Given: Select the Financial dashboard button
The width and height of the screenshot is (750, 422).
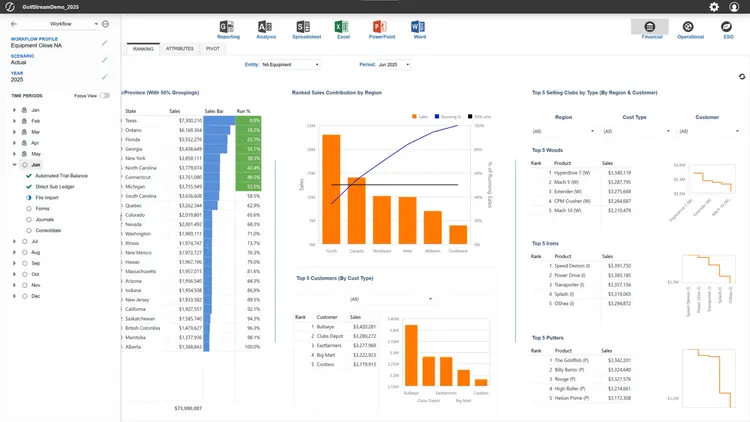Looking at the screenshot, I should 649,27.
